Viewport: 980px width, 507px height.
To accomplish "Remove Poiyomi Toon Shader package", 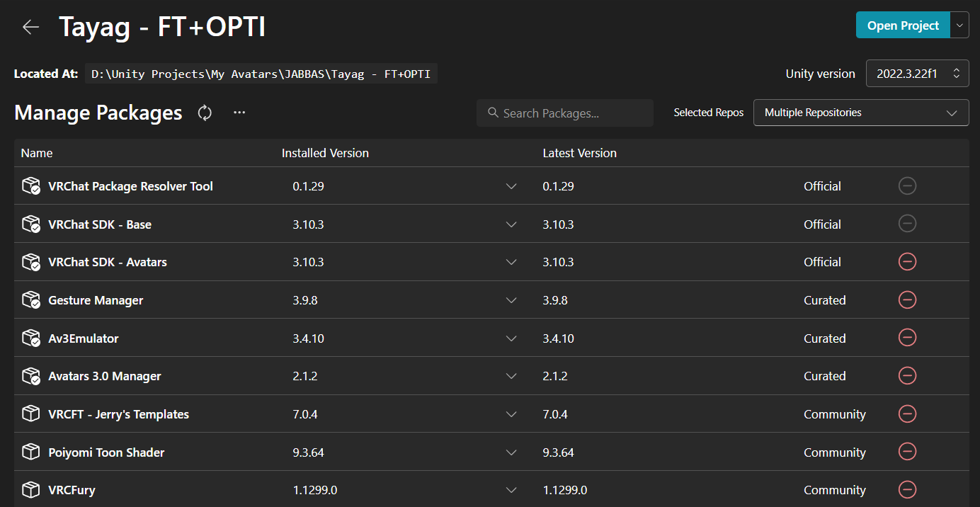I will pos(907,452).
